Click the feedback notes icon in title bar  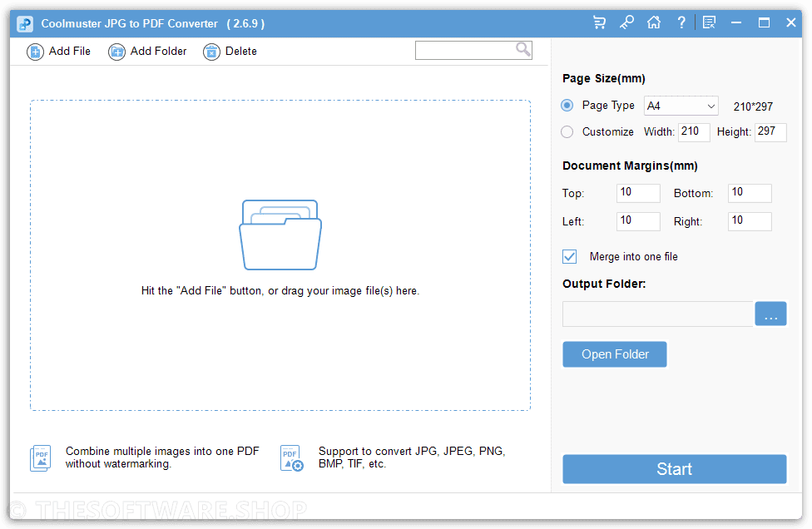pos(709,22)
